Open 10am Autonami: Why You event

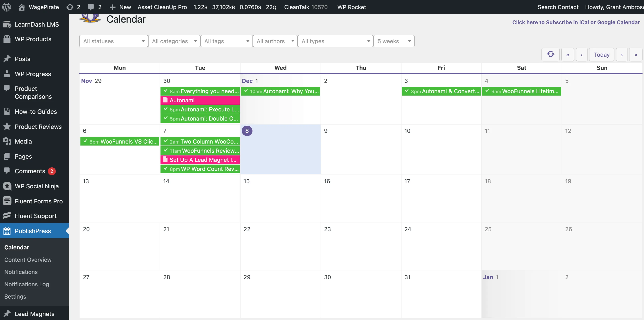(x=280, y=91)
